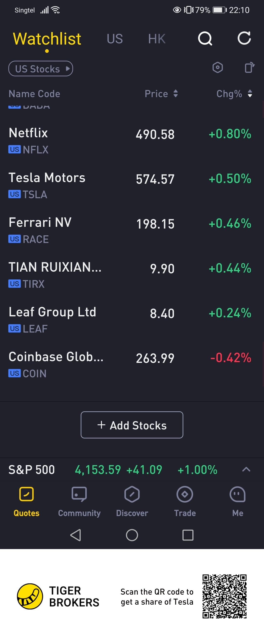264x644 pixels.
Task: Open Tesla Motors TSLA quote row
Action: coord(132,185)
